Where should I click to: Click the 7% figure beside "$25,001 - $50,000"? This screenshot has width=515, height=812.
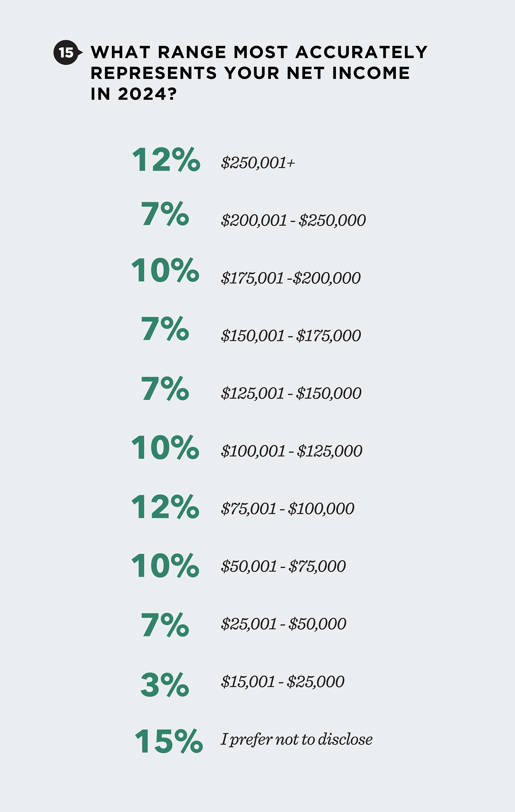(165, 624)
